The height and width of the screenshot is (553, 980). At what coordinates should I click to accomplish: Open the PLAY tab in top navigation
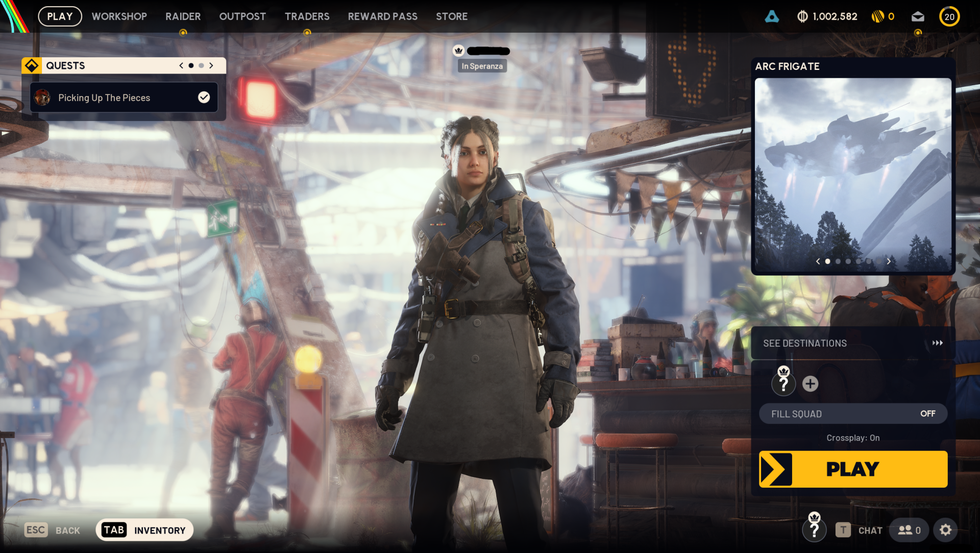tap(60, 16)
